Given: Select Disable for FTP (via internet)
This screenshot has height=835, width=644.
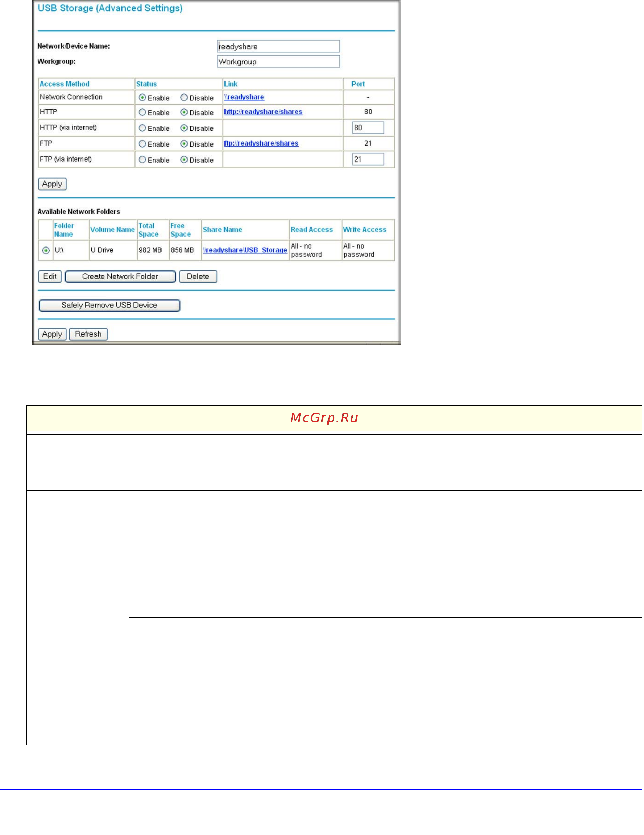Looking at the screenshot, I should [184, 160].
